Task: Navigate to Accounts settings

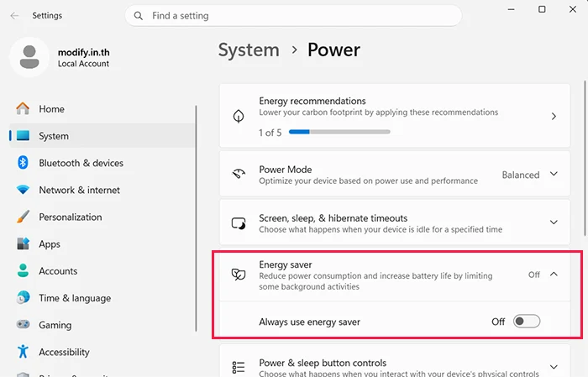Action: (x=102, y=270)
